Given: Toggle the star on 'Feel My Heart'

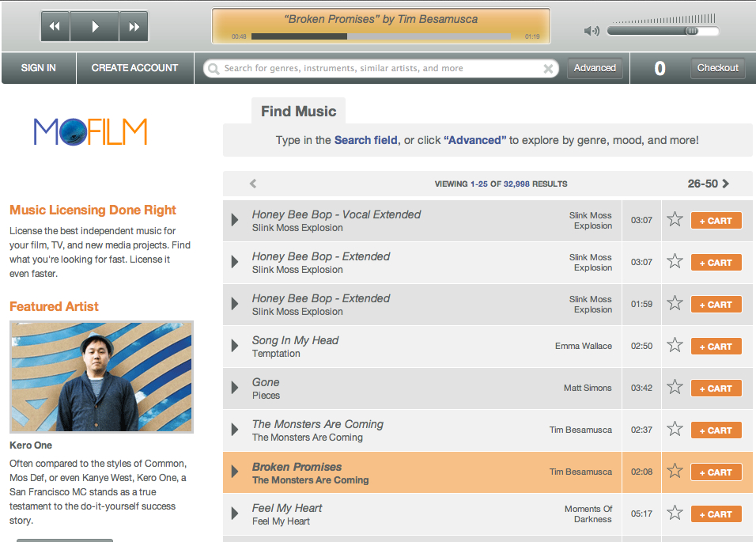Looking at the screenshot, I should pyautogui.click(x=675, y=514).
